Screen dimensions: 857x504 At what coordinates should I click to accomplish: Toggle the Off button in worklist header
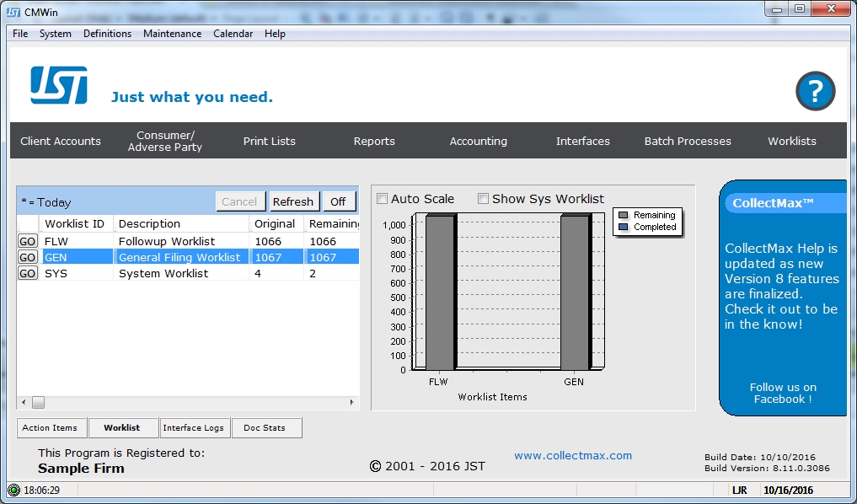[x=338, y=201]
